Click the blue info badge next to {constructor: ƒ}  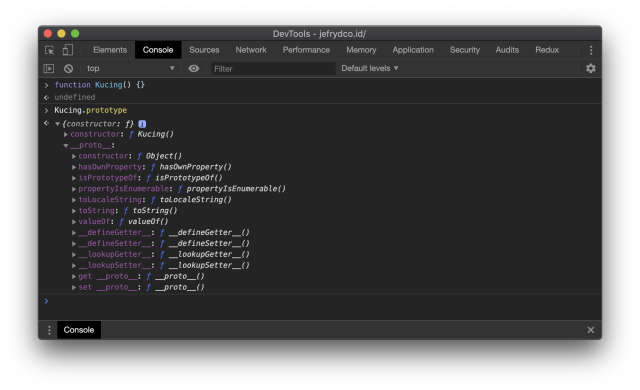142,124
